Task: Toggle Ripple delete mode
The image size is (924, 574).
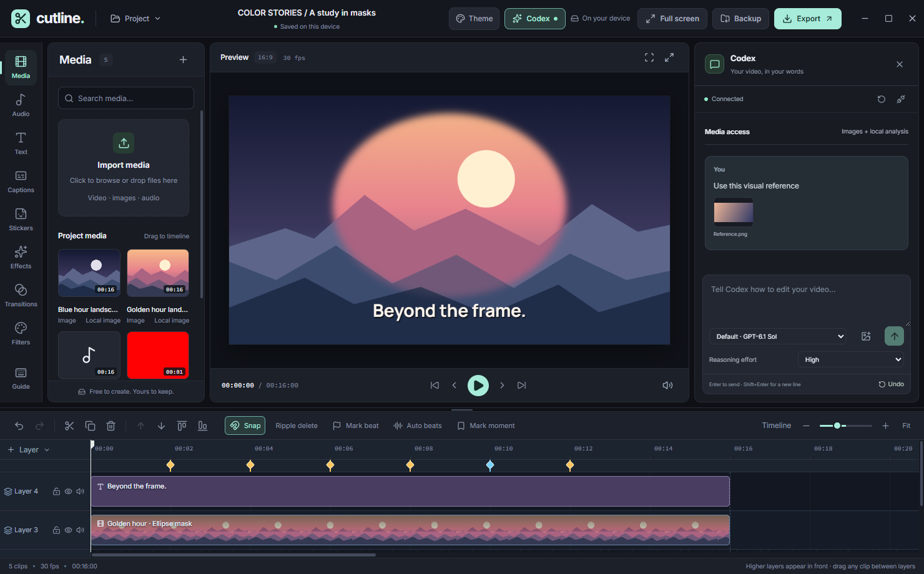Action: tap(297, 426)
